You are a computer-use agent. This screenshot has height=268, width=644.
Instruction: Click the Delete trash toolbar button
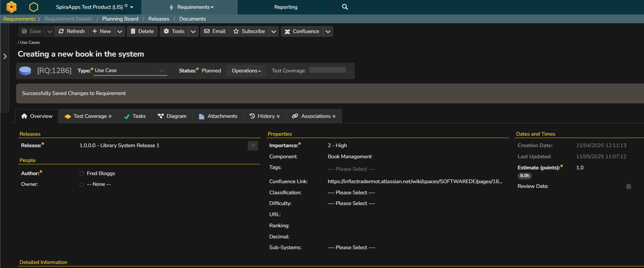142,31
